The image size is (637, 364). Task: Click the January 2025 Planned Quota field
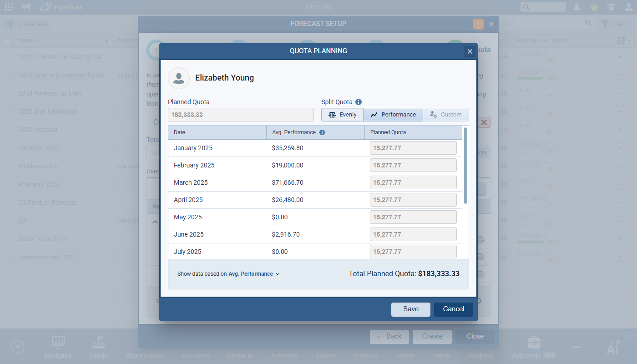click(x=413, y=148)
